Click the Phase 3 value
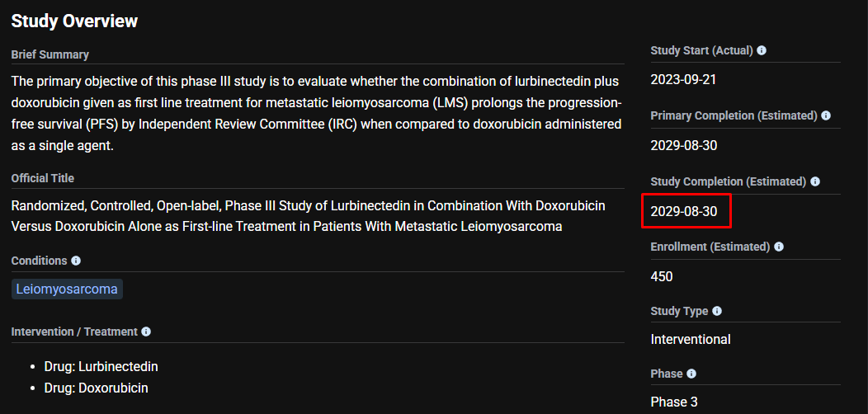This screenshot has width=868, height=414. click(674, 402)
